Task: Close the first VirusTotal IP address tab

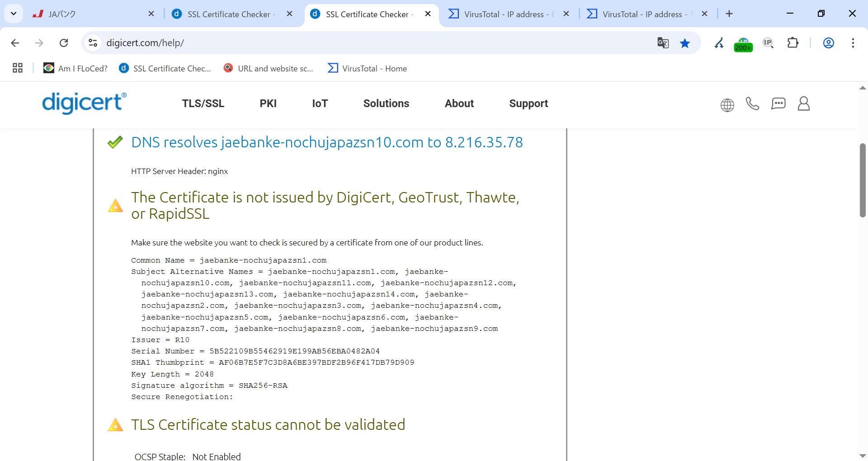Action: (x=566, y=14)
